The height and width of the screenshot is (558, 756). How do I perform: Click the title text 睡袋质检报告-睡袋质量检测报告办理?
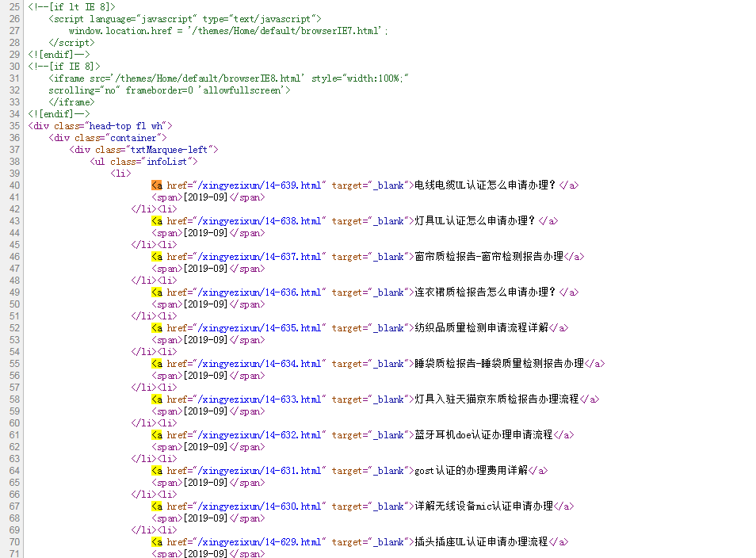coord(499,364)
